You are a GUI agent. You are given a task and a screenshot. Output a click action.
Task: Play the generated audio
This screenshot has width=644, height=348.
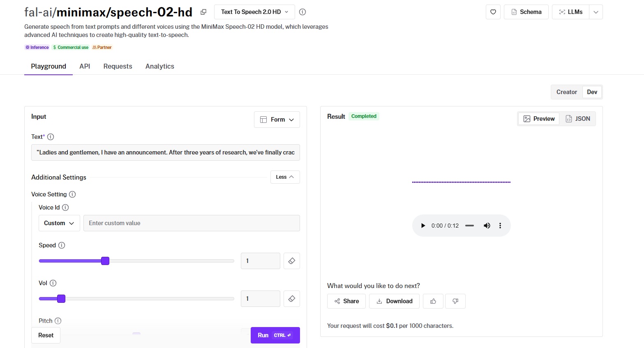click(423, 226)
